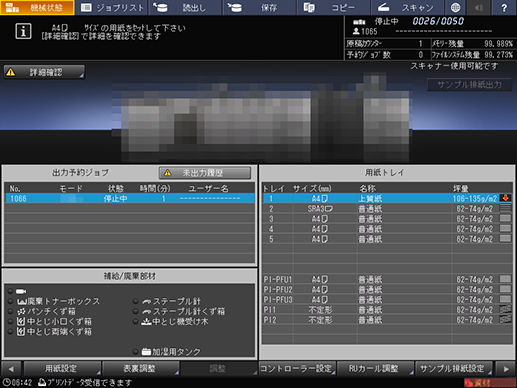Open help with the question mark icon
This screenshot has height=388, width=517.
tap(504, 7)
